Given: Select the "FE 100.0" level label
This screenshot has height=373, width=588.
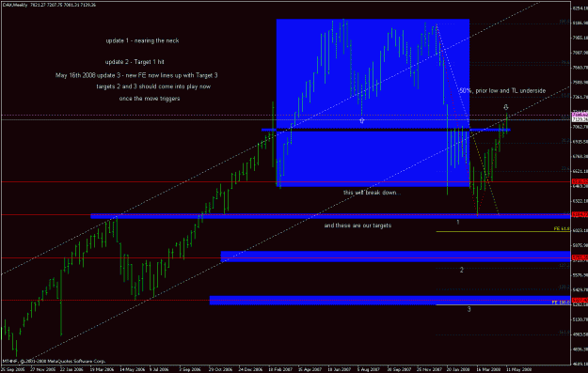Looking at the screenshot, I should [561, 303].
